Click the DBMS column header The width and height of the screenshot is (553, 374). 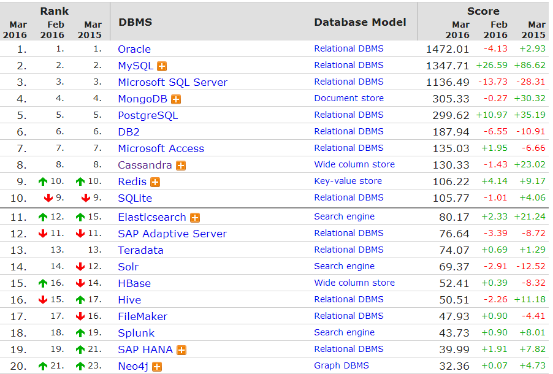tap(135, 22)
